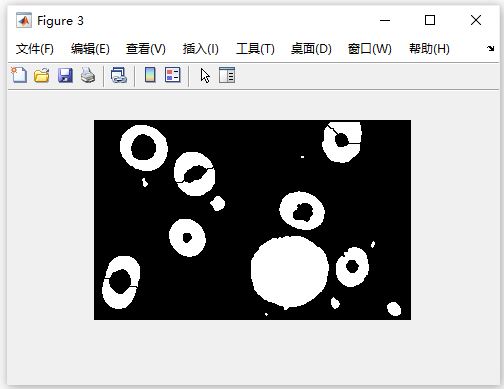
Task: Click the New Figure toolbar icon
Action: [x=19, y=75]
